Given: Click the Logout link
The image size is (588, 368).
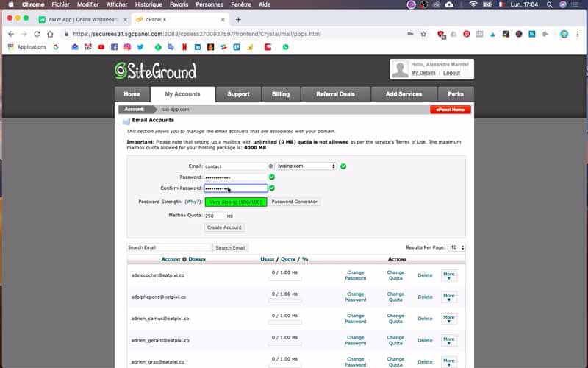Looking at the screenshot, I should coord(451,73).
